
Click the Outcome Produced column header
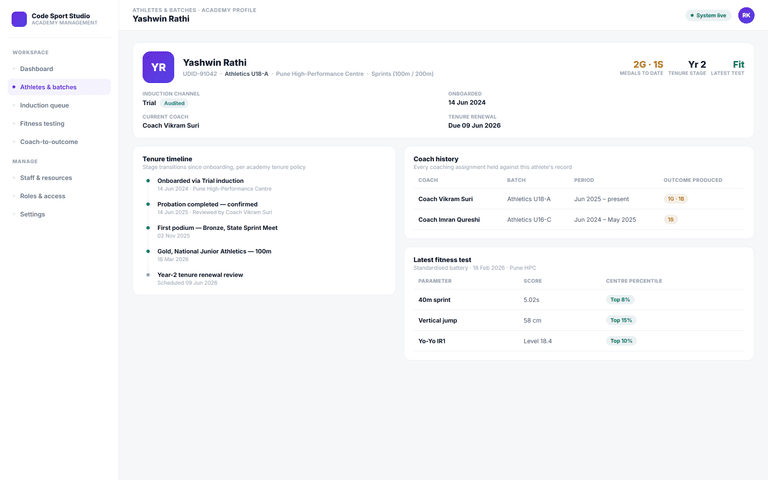pos(693,180)
